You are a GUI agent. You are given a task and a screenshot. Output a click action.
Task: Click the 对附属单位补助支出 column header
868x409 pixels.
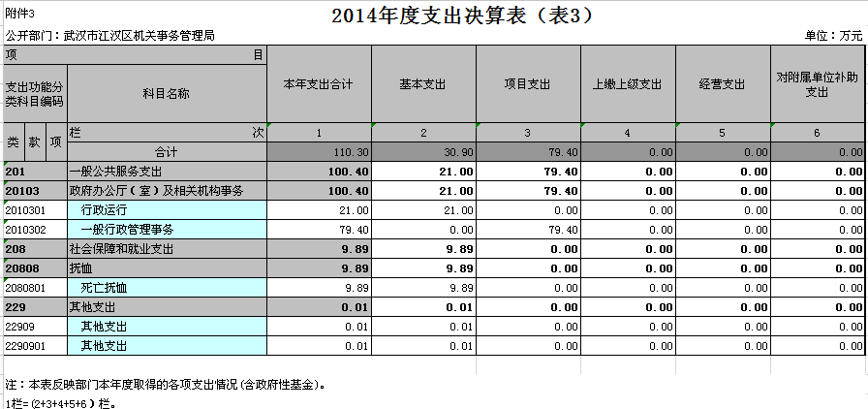pos(818,84)
